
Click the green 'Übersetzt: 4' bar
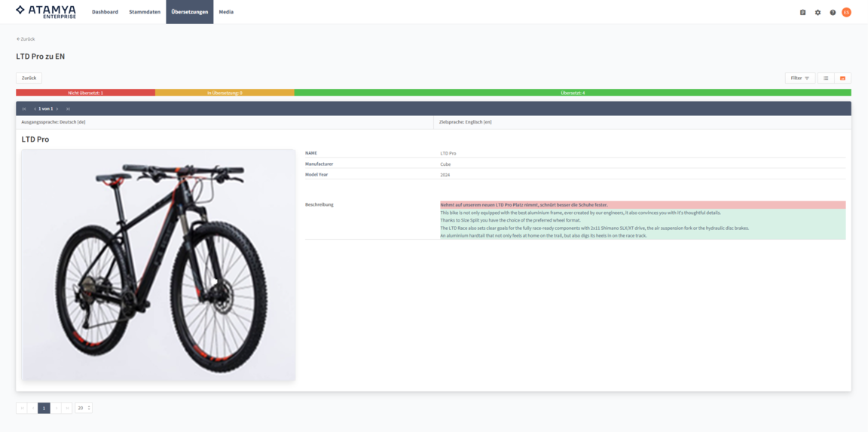(573, 93)
